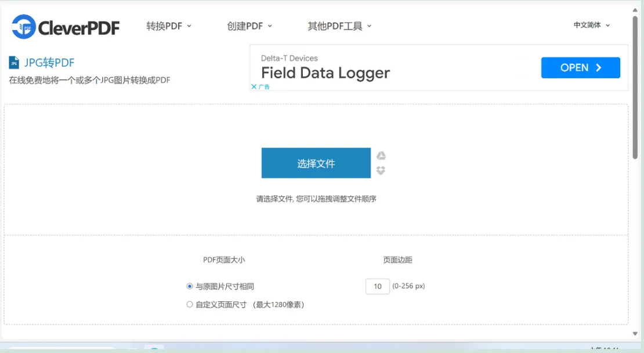This screenshot has height=353, width=644.
Task: Expand the 中文简体 language dropdown
Action: click(591, 25)
